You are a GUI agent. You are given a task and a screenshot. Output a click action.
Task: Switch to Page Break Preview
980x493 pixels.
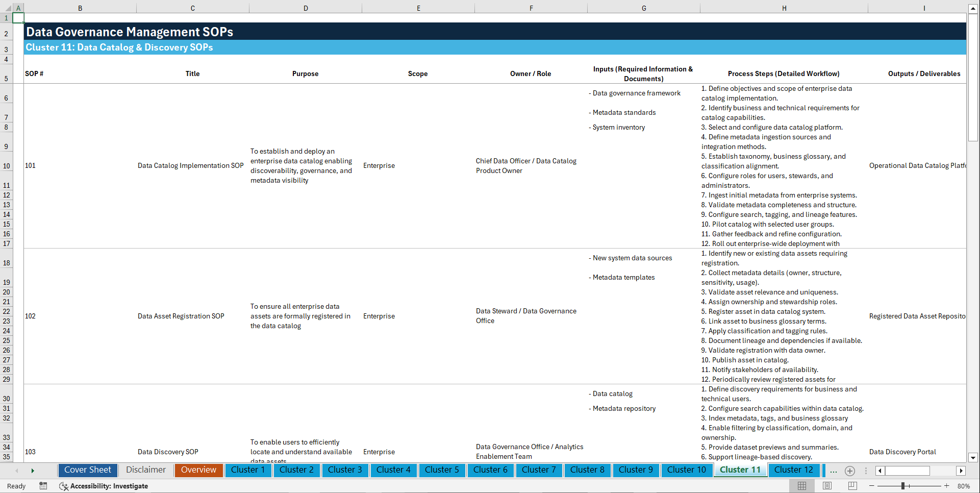[852, 486]
